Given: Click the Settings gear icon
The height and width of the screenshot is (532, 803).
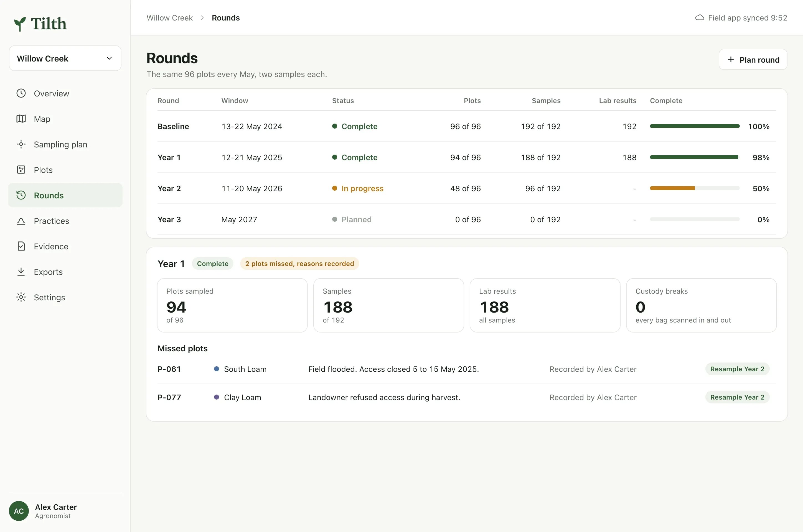Looking at the screenshot, I should point(21,297).
